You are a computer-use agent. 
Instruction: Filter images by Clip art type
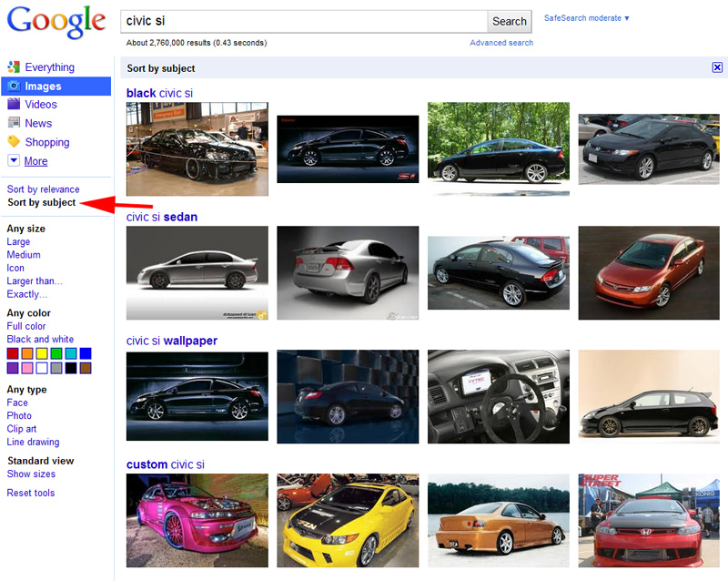click(x=21, y=429)
